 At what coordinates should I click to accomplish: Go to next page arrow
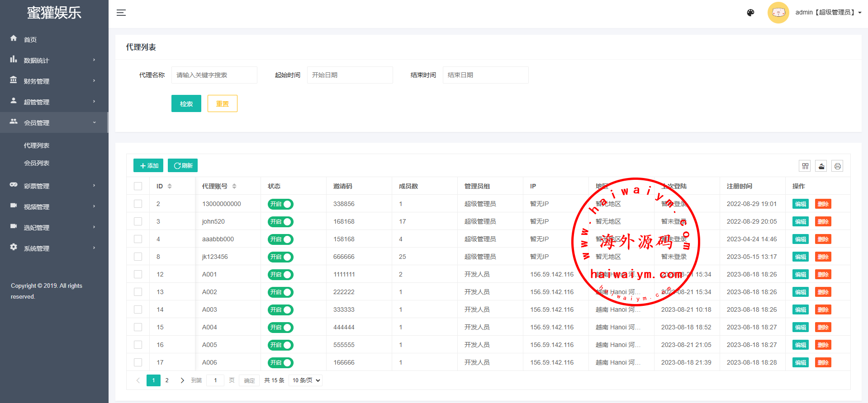[x=182, y=380]
